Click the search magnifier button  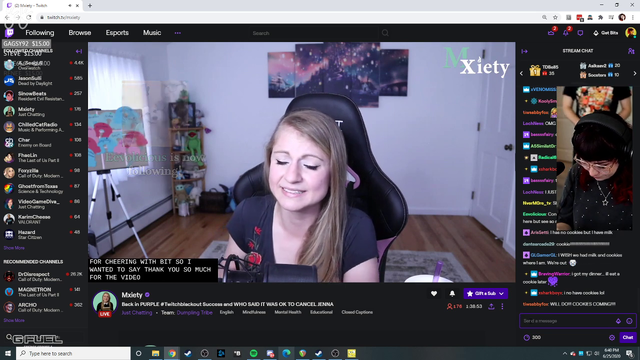pos(385,33)
